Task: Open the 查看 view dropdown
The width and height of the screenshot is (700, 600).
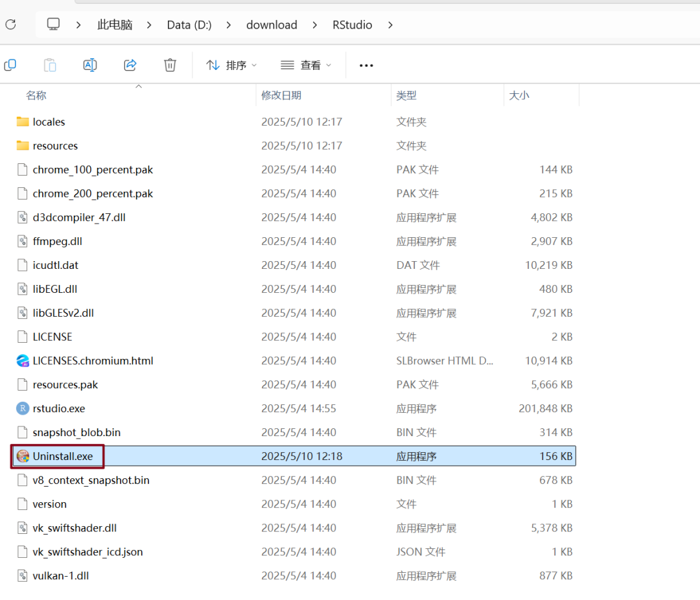Action: coord(306,65)
